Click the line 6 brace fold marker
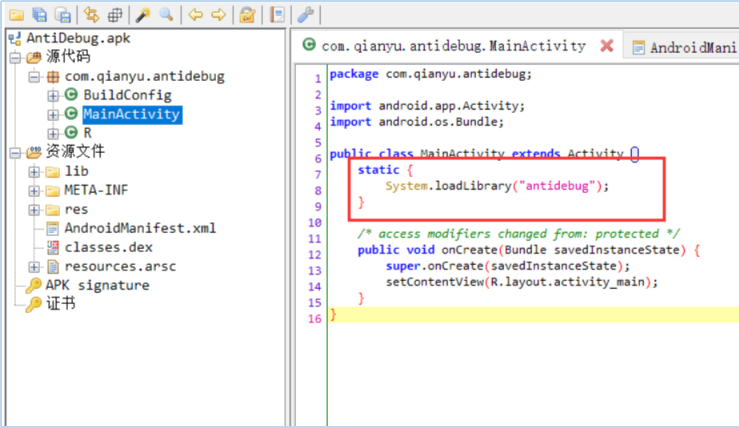This screenshot has height=428, width=740. 635,154
